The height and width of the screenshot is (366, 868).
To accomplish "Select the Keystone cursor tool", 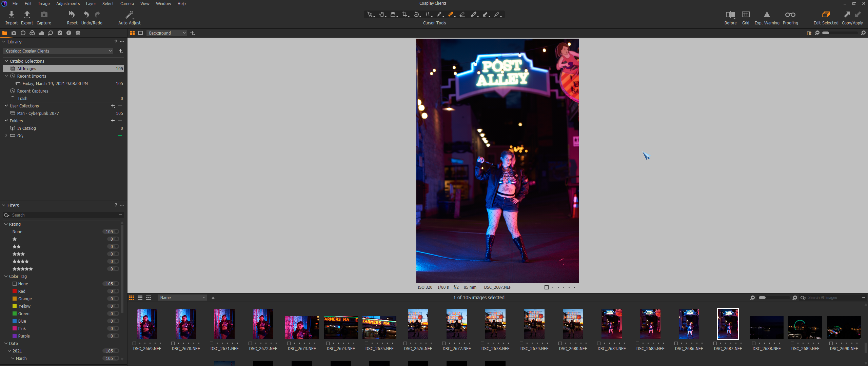I will (x=428, y=15).
